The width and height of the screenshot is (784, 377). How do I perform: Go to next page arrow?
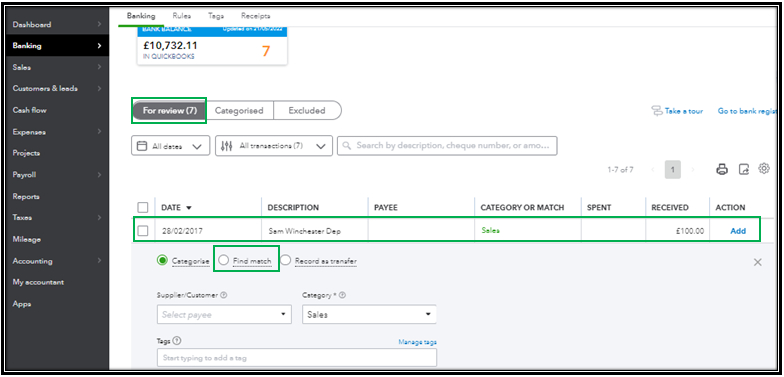[x=692, y=170]
